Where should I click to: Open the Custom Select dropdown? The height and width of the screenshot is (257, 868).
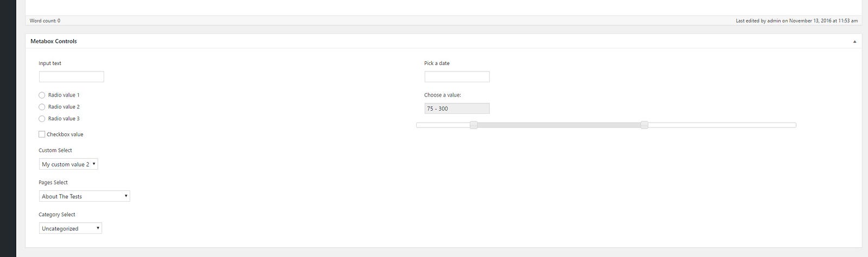68,164
